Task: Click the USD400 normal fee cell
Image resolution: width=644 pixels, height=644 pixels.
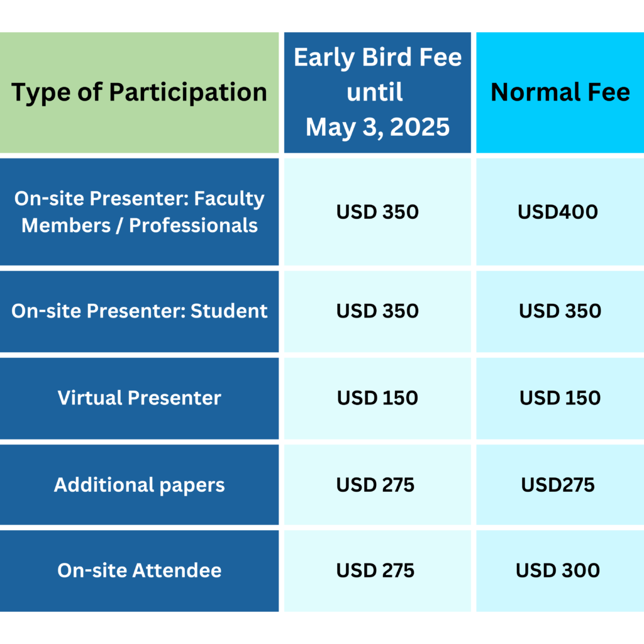Action: click(x=560, y=212)
